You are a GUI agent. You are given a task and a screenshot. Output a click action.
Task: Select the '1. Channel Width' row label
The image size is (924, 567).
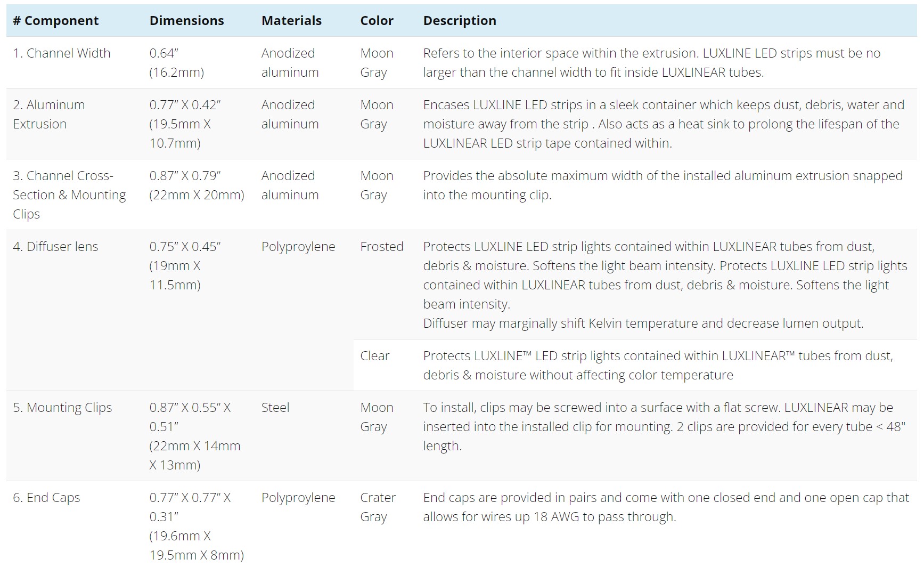click(x=62, y=53)
